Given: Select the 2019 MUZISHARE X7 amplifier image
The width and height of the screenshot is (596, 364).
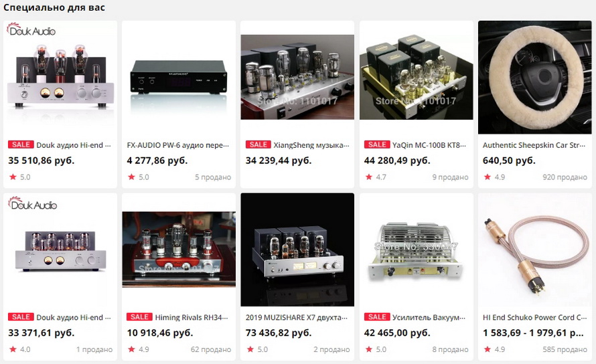Looking at the screenshot, I should point(297,250).
